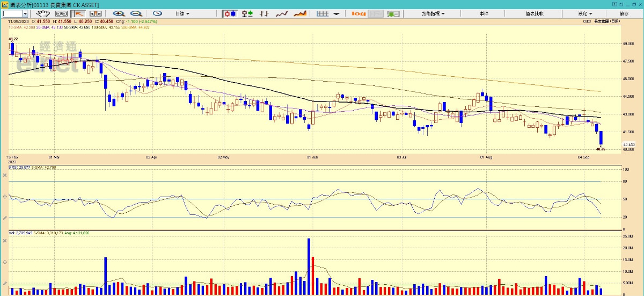
Task: Toggle log scale on chart
Action: [358, 13]
